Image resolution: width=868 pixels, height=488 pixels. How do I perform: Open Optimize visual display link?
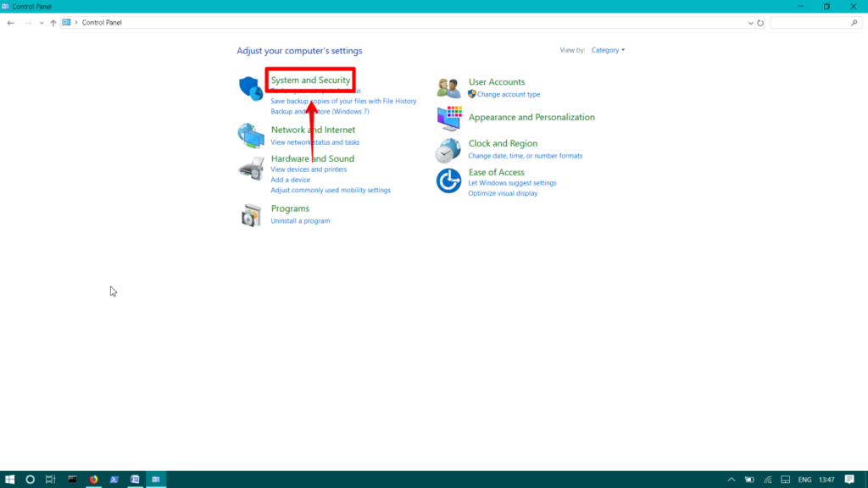coord(503,194)
